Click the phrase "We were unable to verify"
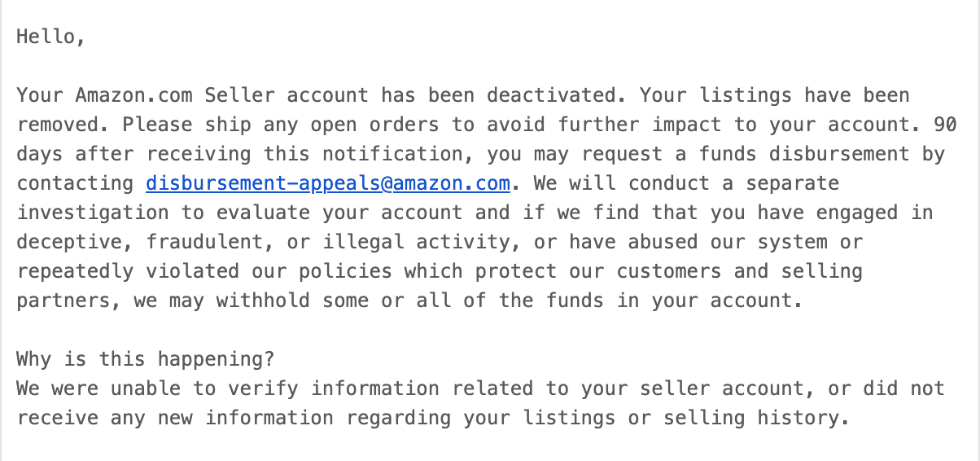 [157, 389]
